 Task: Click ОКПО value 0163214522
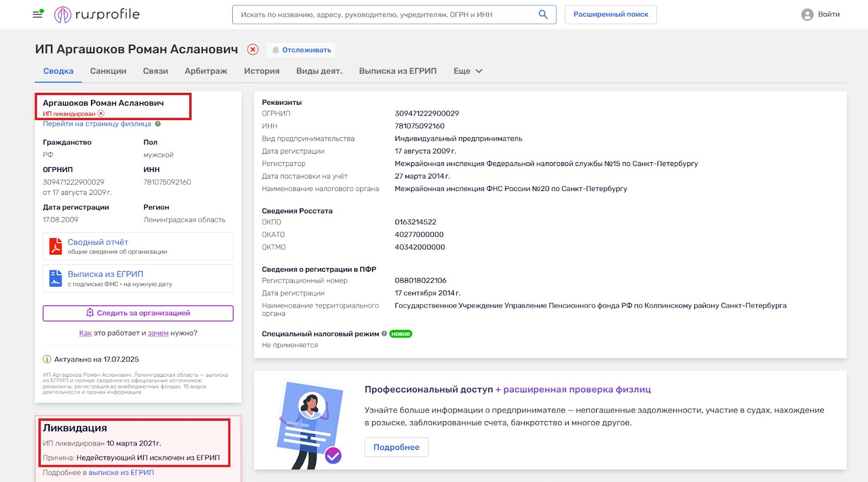pyautogui.click(x=416, y=222)
